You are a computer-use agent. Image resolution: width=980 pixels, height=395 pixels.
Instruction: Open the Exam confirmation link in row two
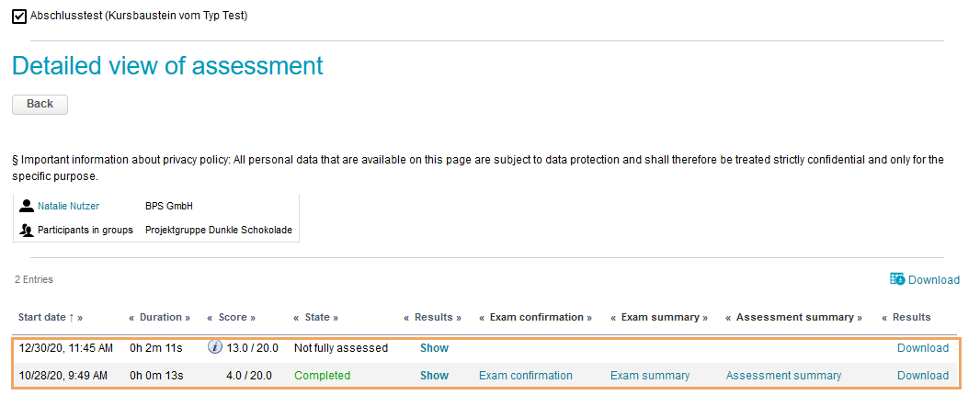(525, 375)
